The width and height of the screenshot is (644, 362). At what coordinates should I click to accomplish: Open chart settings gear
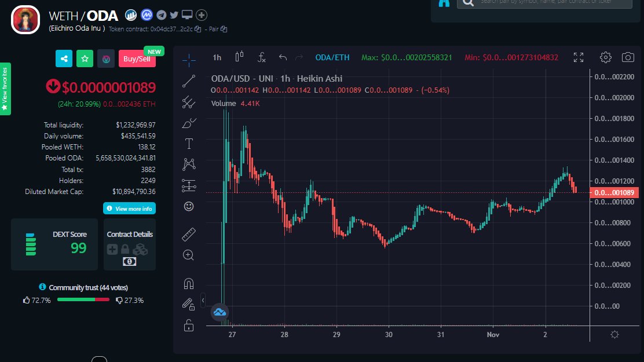click(606, 57)
